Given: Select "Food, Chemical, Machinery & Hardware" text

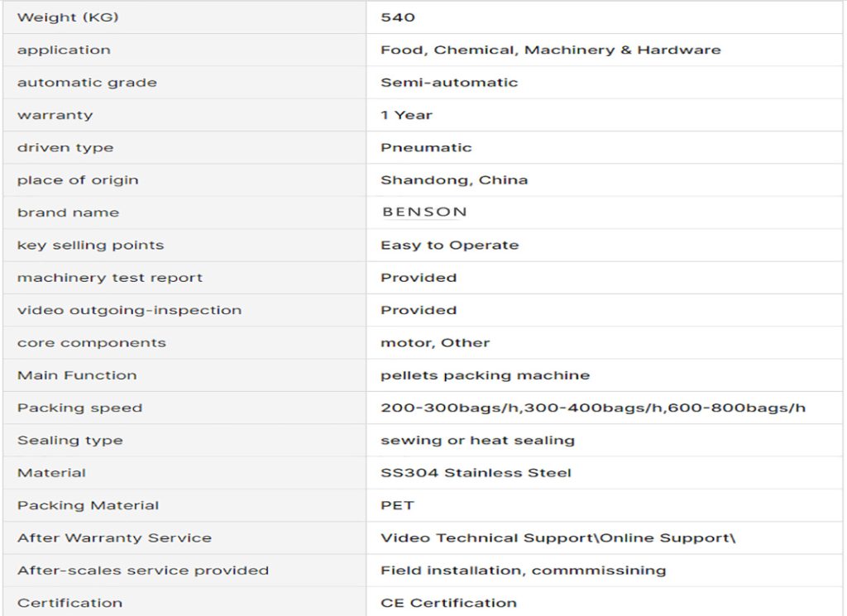Looking at the screenshot, I should [550, 50].
